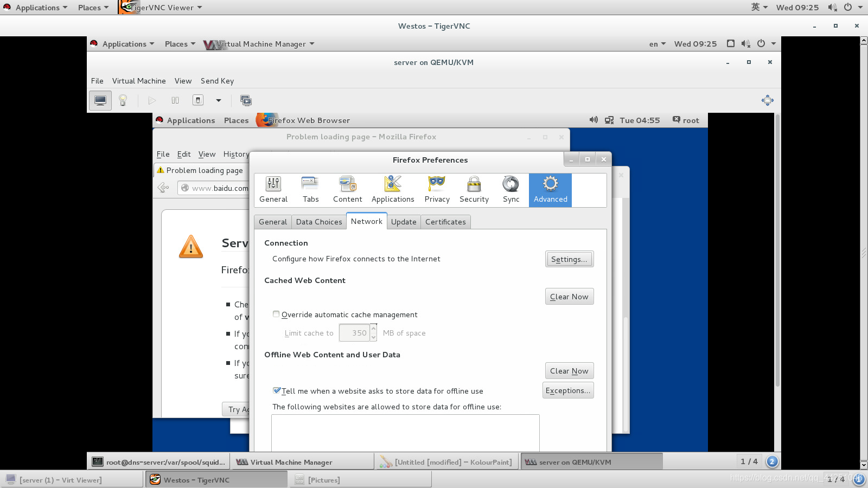Open guest Places menu
The width and height of the screenshot is (868, 488).
pos(236,120)
